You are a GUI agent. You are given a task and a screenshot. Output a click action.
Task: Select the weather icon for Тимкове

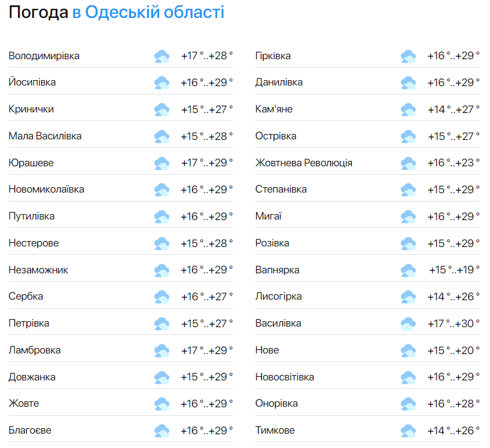tap(408, 430)
